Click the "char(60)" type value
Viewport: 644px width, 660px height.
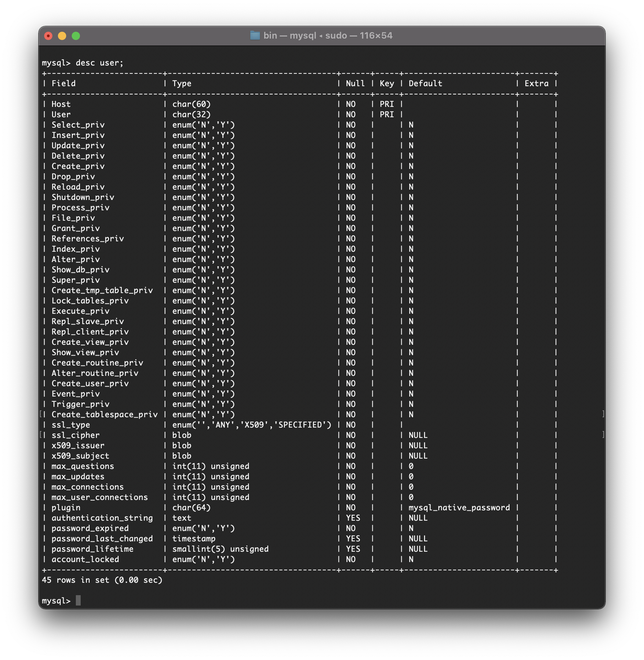[192, 104]
